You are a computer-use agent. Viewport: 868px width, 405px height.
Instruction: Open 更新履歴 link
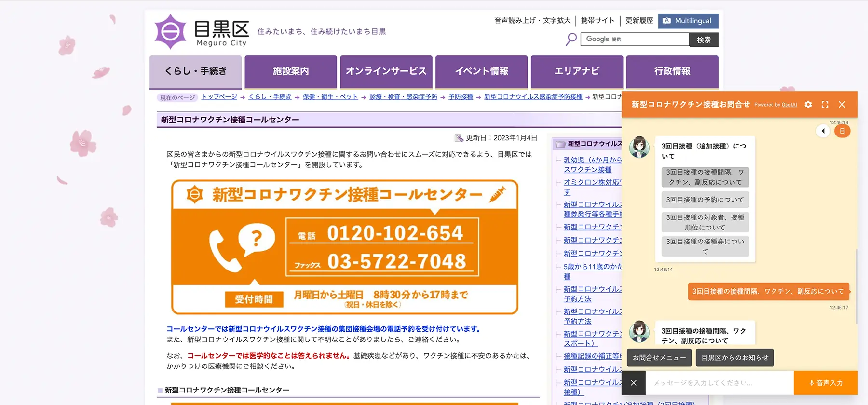pyautogui.click(x=639, y=20)
